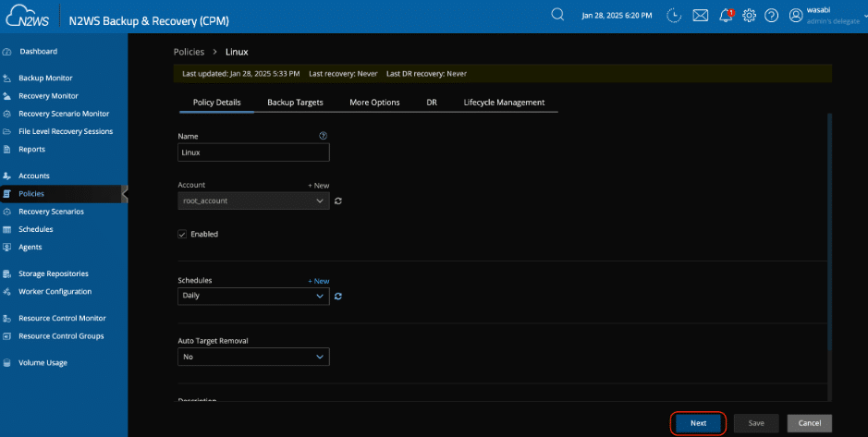
Task: Open the Daily Schedules dropdown
Action: 253,296
